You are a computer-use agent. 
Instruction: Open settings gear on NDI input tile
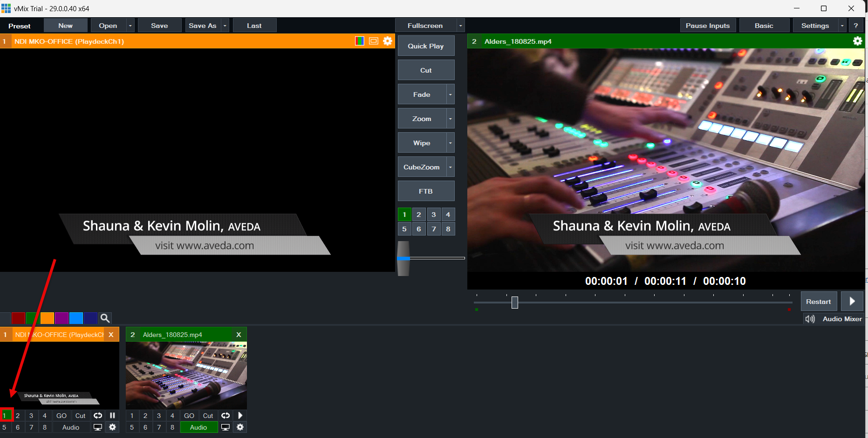[x=112, y=427]
